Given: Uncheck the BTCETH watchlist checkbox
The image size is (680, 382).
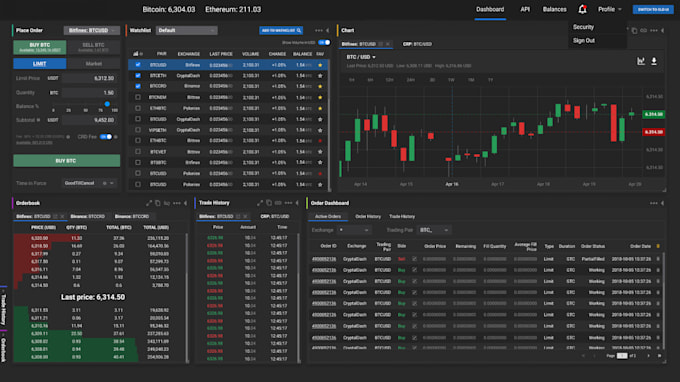Looking at the screenshot, I should (x=138, y=75).
